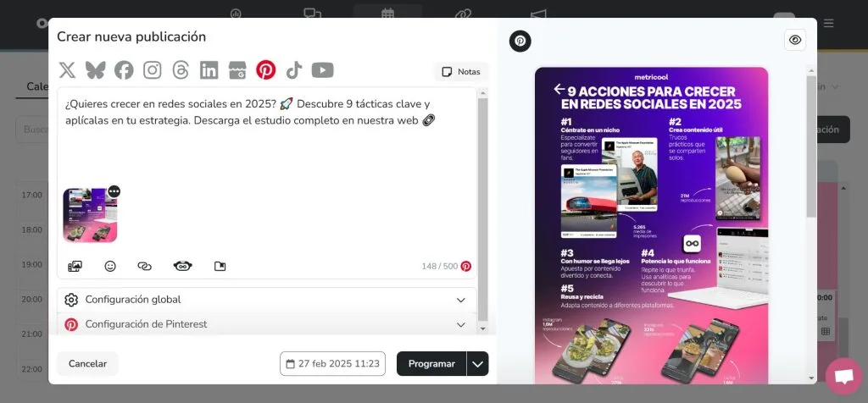Click the insert link icon
The height and width of the screenshot is (403, 868).
pos(145,266)
